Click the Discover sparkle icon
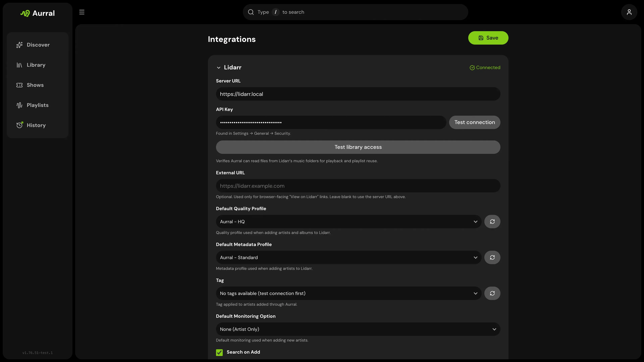Image resolution: width=644 pixels, height=362 pixels. pyautogui.click(x=19, y=45)
